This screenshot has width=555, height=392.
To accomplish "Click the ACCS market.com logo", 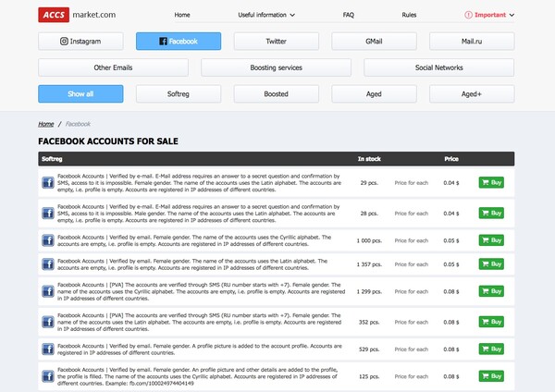I will [77, 15].
